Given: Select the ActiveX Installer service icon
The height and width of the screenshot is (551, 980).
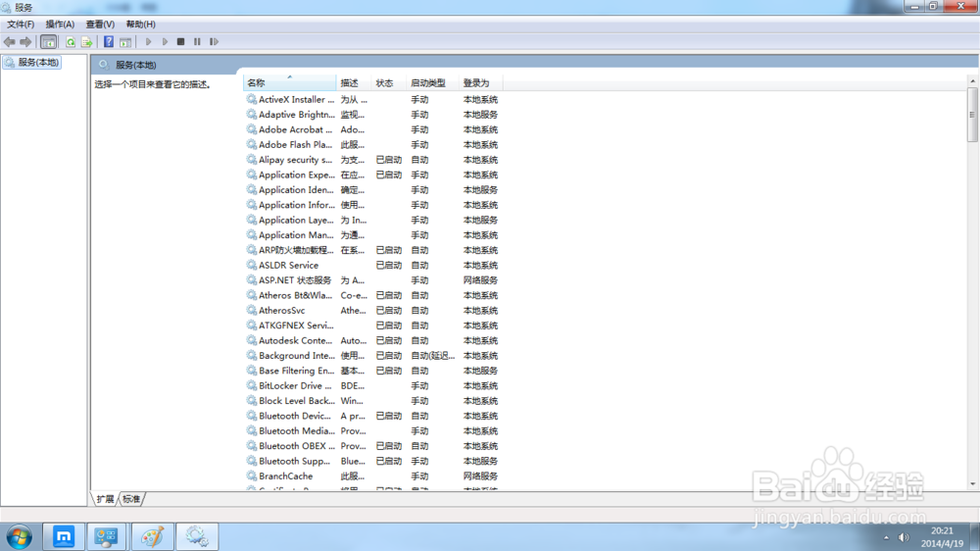Looking at the screenshot, I should tap(251, 99).
